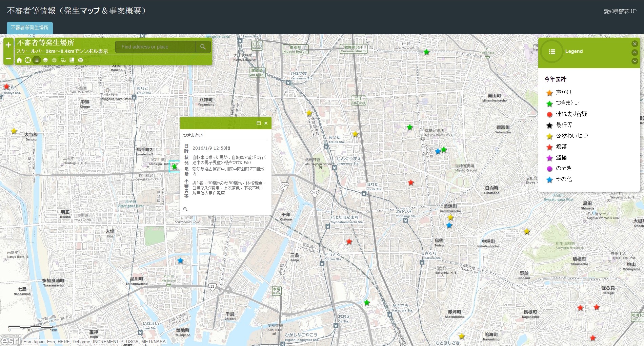Open the second, dimmed layers stack icon
The height and width of the screenshot is (346, 644).
pyautogui.click(x=54, y=60)
